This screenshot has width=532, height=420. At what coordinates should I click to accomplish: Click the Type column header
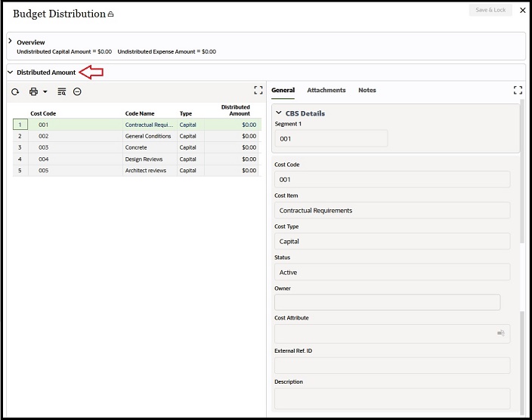click(186, 113)
